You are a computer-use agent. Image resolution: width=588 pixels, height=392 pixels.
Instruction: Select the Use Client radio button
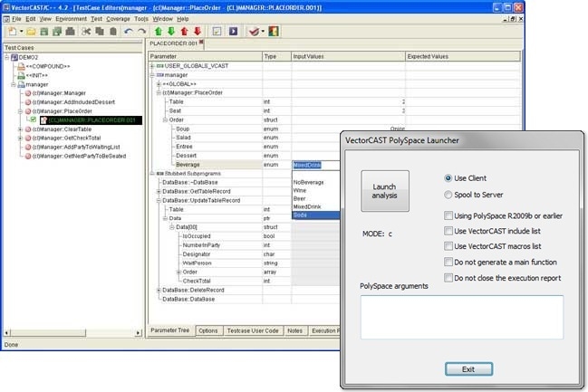448,178
